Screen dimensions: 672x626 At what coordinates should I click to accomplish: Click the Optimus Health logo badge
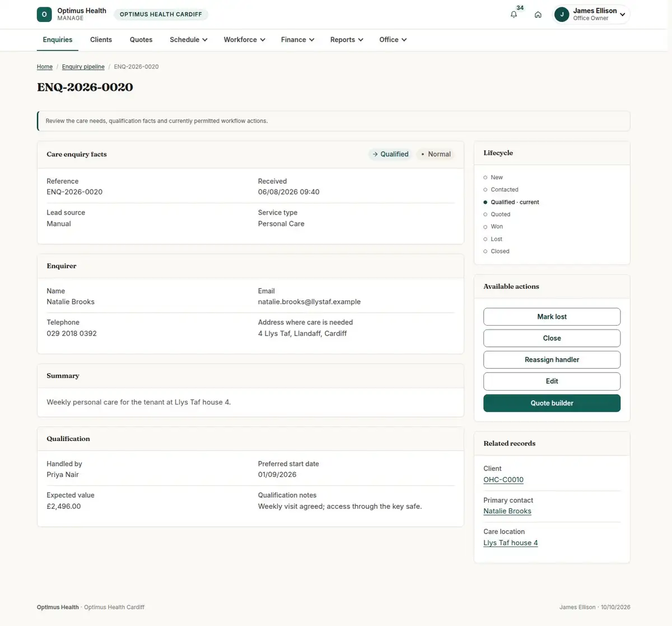(x=44, y=15)
